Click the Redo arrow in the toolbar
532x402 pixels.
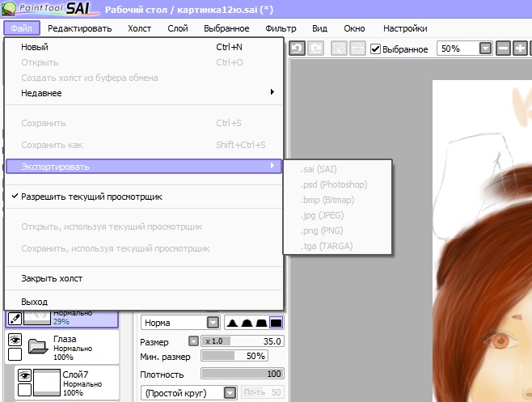point(316,49)
